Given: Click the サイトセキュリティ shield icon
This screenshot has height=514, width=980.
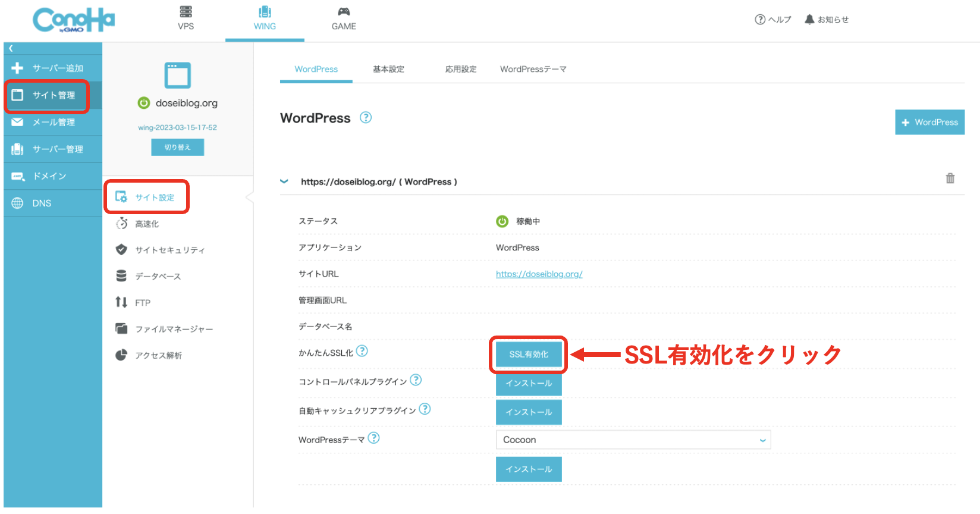Looking at the screenshot, I should (121, 250).
